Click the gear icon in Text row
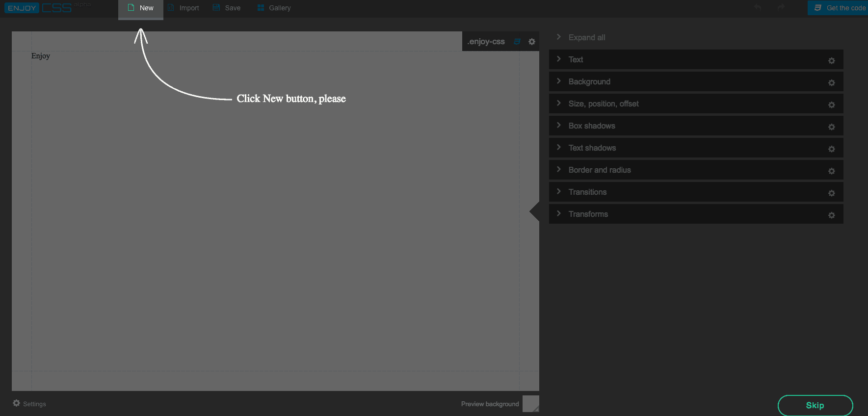 click(832, 61)
